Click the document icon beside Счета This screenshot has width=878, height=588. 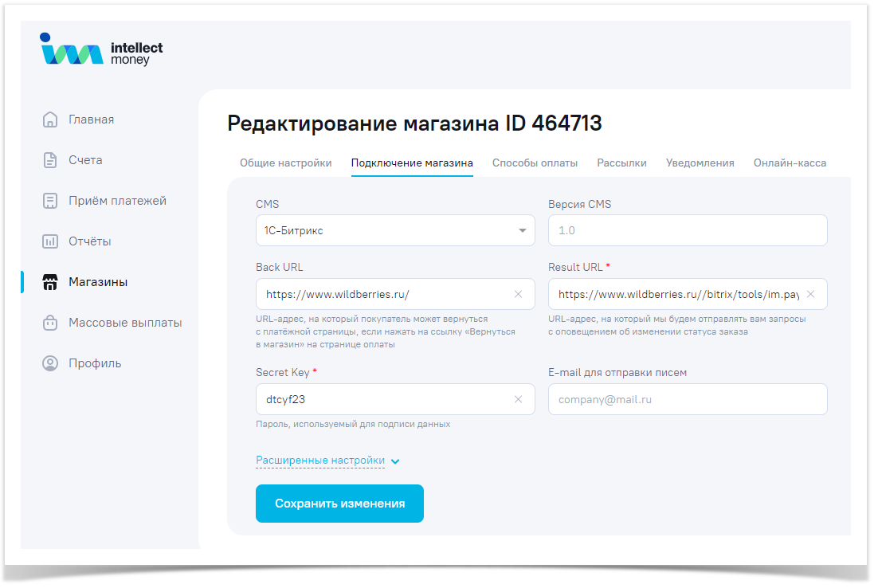coord(50,160)
